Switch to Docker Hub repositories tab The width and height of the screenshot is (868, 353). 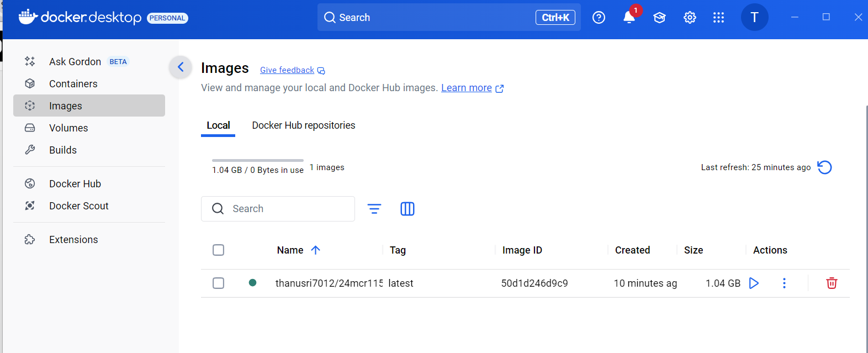304,125
